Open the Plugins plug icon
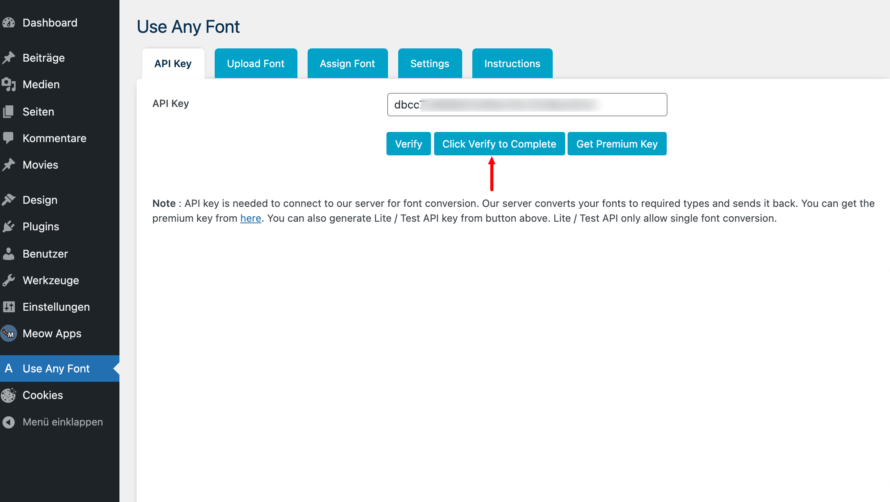Viewport: 890px width, 502px height. [x=9, y=227]
